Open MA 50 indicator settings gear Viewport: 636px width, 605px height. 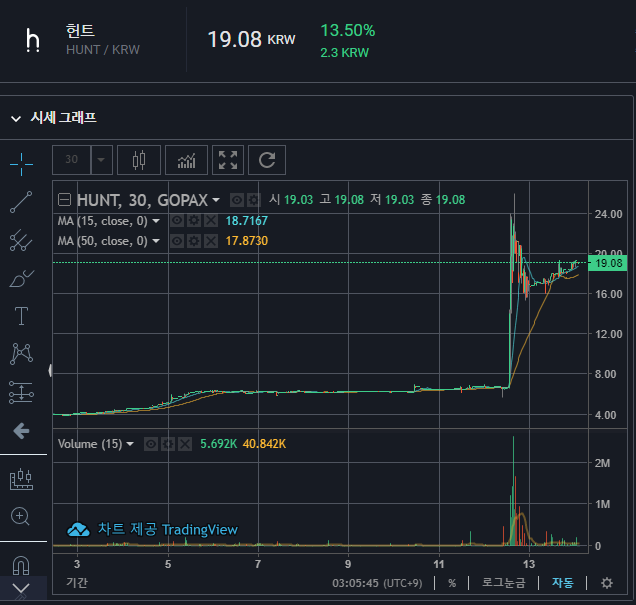[194, 241]
